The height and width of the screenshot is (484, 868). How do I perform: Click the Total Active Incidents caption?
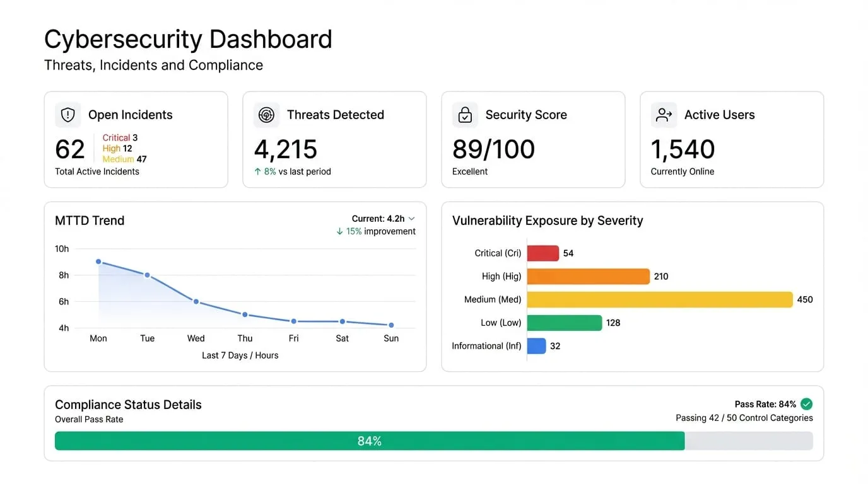97,171
